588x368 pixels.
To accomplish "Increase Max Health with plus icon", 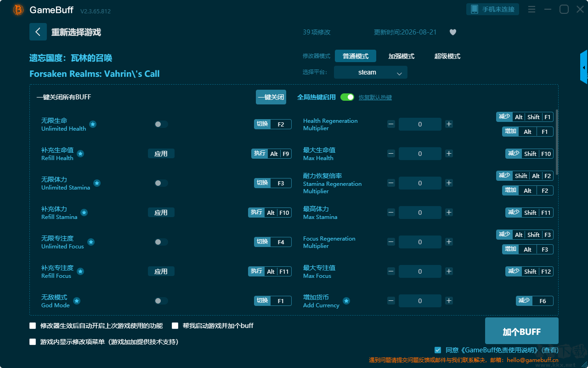I will (449, 154).
